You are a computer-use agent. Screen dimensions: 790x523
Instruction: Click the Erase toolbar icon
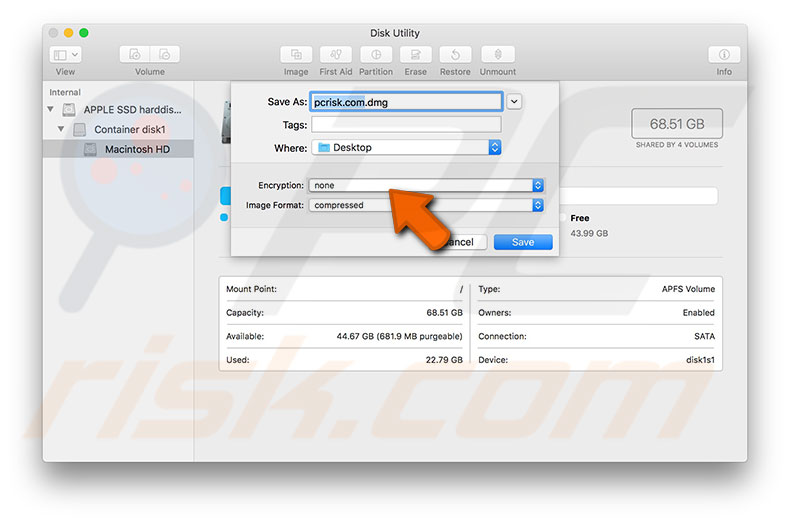[415, 54]
